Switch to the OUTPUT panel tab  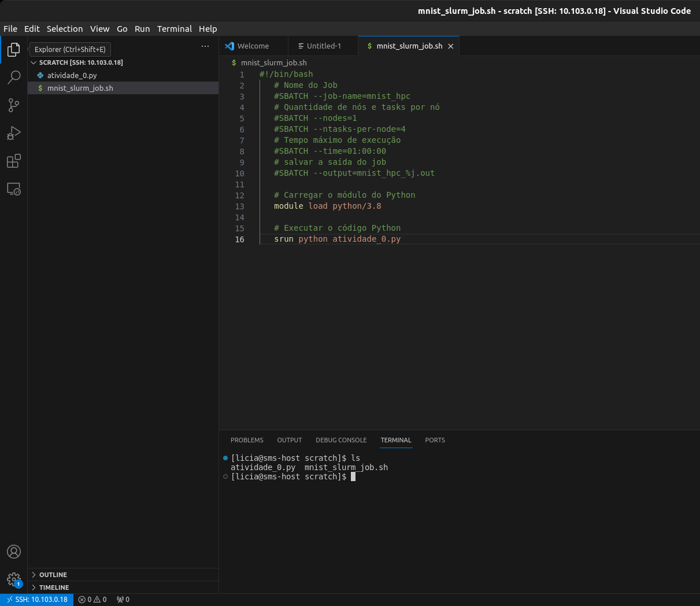point(290,440)
